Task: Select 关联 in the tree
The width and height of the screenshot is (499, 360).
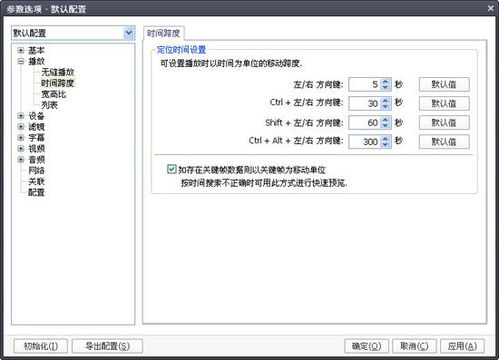Action: coord(36,182)
